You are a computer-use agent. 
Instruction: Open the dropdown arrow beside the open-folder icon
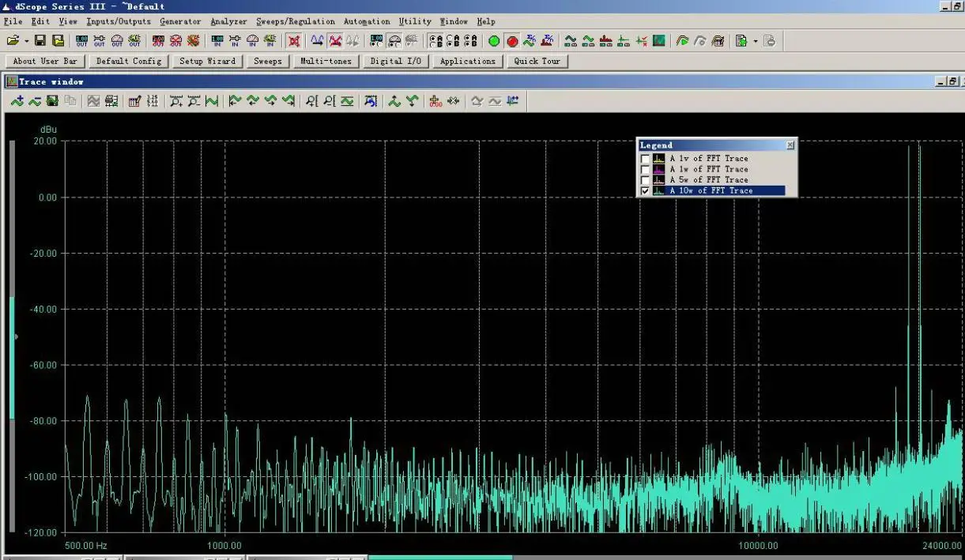pyautogui.click(x=26, y=41)
